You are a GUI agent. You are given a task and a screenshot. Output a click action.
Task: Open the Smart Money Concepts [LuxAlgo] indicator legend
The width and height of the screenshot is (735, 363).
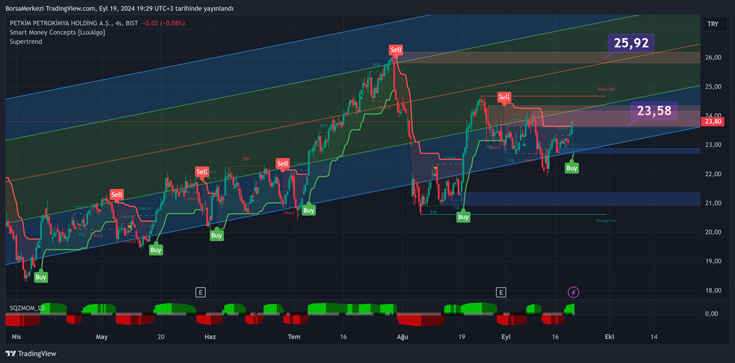tap(57, 32)
